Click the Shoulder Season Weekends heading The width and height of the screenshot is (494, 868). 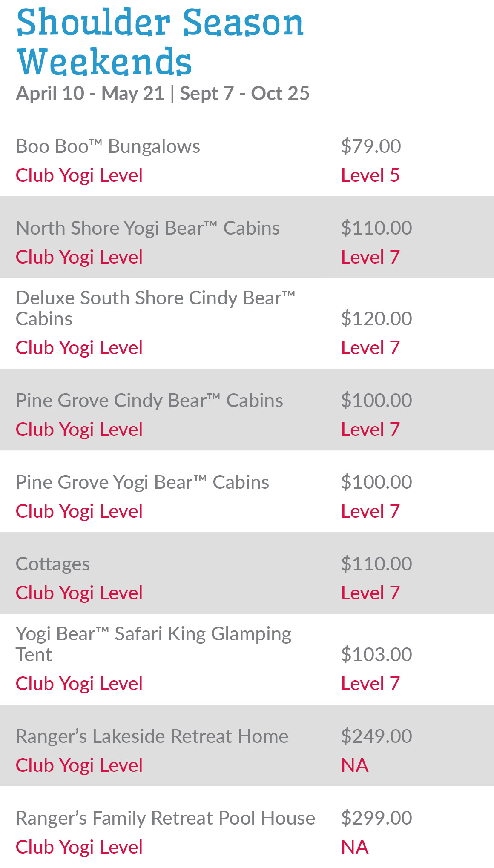coord(160,42)
